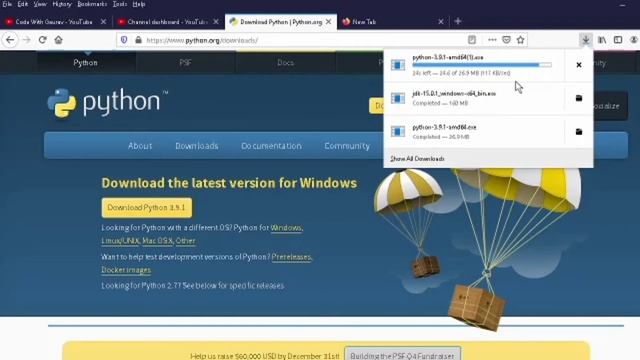This screenshot has height=360, width=640.
Task: Click the browser forward arrow
Action: pyautogui.click(x=27, y=40)
